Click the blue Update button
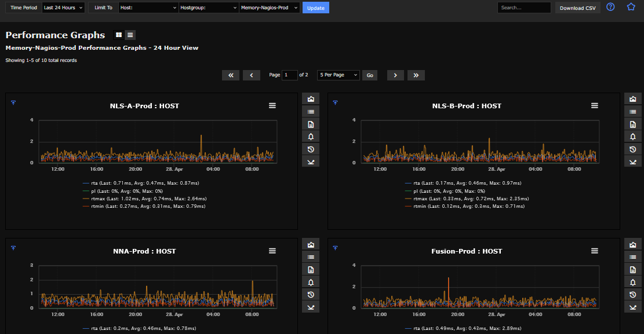Image resolution: width=644 pixels, height=334 pixels. point(316,8)
